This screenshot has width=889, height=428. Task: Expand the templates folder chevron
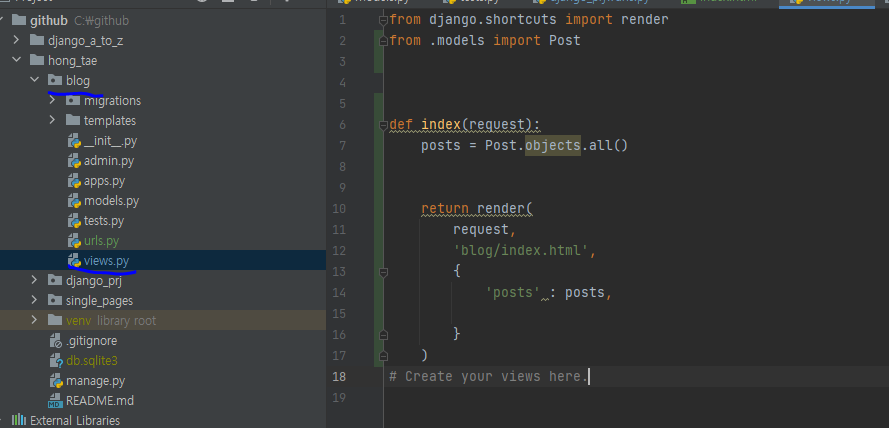point(53,120)
